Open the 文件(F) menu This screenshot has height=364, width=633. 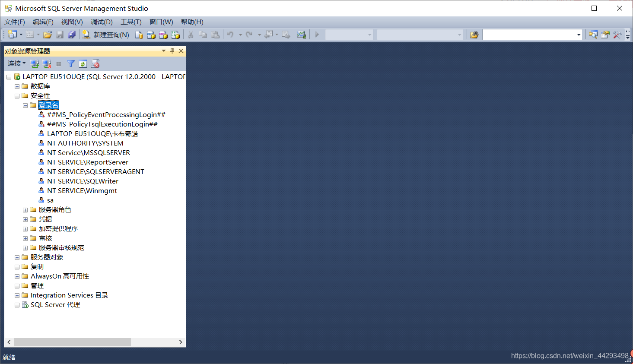(15, 22)
